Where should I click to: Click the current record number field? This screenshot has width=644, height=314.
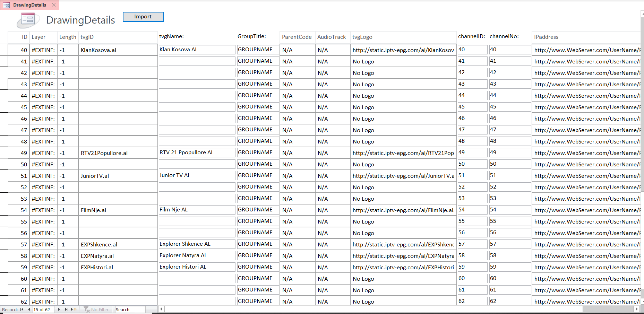[43, 309]
